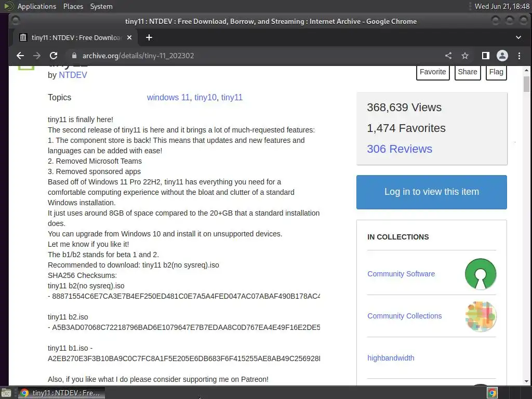Click the checksum starting with 88871554C6E7
Viewport: 532px width, 399px height.
pyautogui.click(x=186, y=296)
